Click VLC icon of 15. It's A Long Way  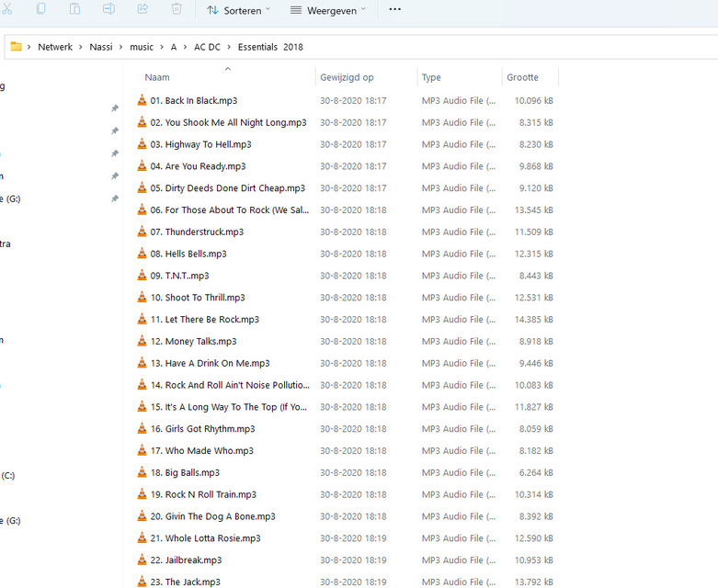pyautogui.click(x=142, y=407)
